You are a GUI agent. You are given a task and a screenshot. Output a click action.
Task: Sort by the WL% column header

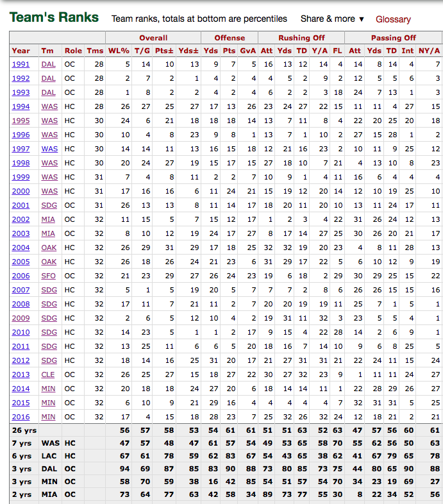(x=119, y=51)
